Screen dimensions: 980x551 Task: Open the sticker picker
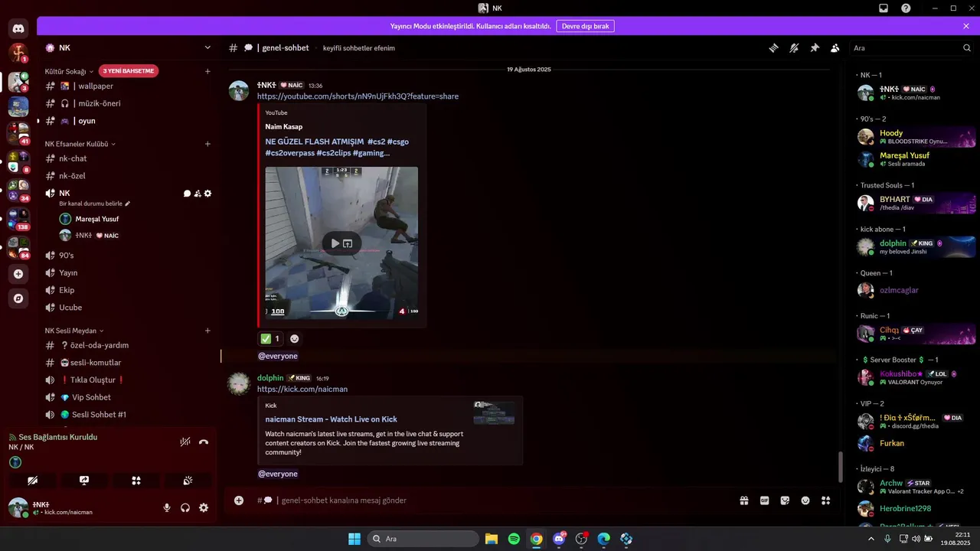tap(785, 500)
